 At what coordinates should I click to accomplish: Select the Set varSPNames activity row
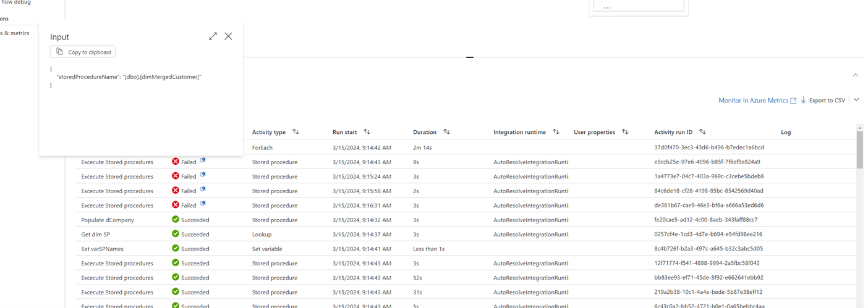point(102,249)
